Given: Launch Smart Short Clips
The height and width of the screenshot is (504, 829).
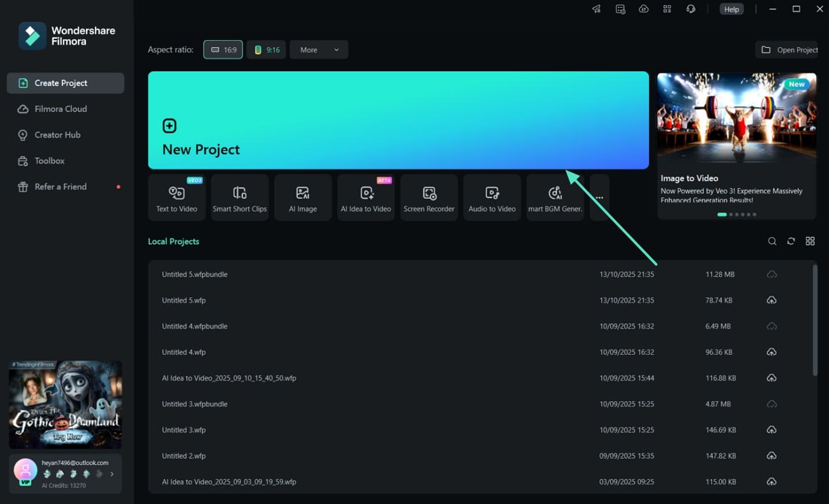Looking at the screenshot, I should tap(240, 198).
